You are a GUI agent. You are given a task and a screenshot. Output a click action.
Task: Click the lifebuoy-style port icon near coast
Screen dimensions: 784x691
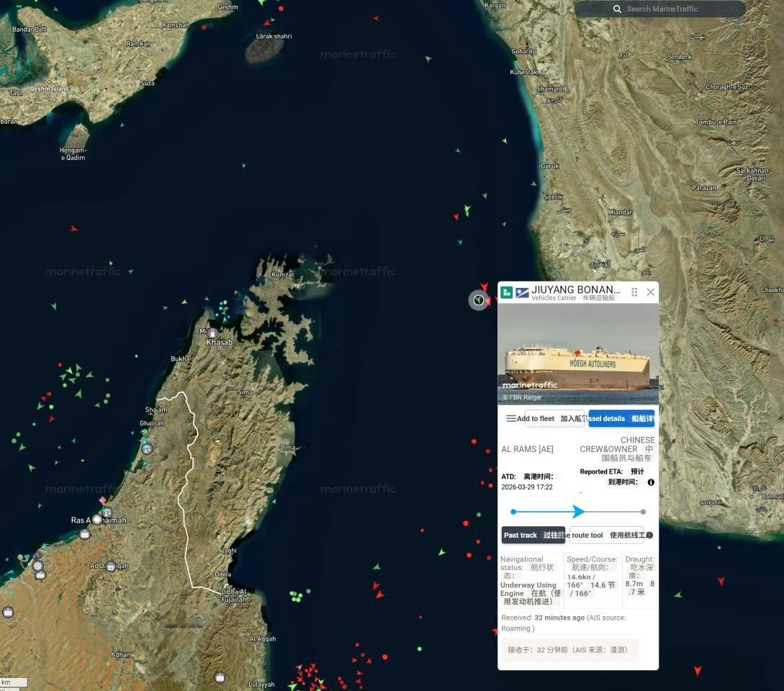[x=37, y=566]
